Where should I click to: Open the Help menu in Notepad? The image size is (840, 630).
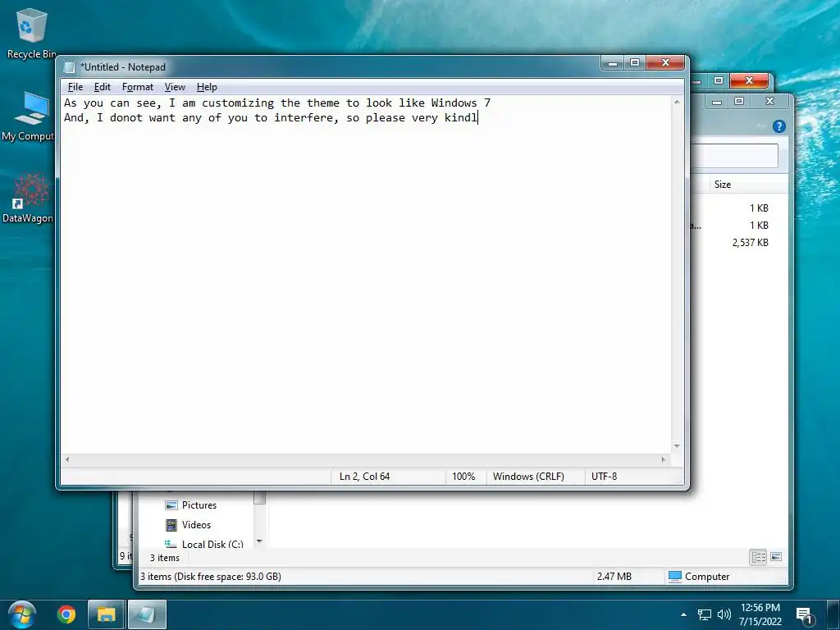(207, 87)
